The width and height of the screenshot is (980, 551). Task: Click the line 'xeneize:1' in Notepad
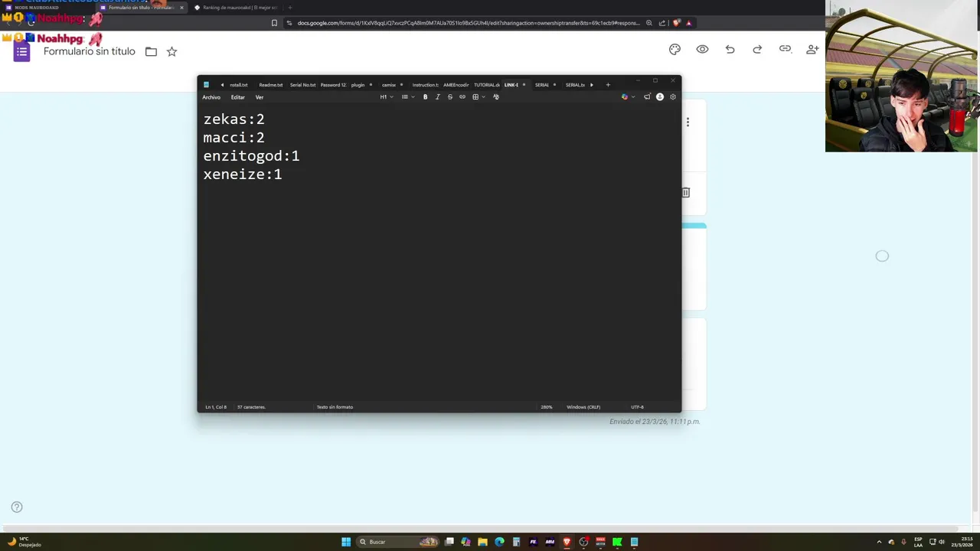tap(243, 174)
